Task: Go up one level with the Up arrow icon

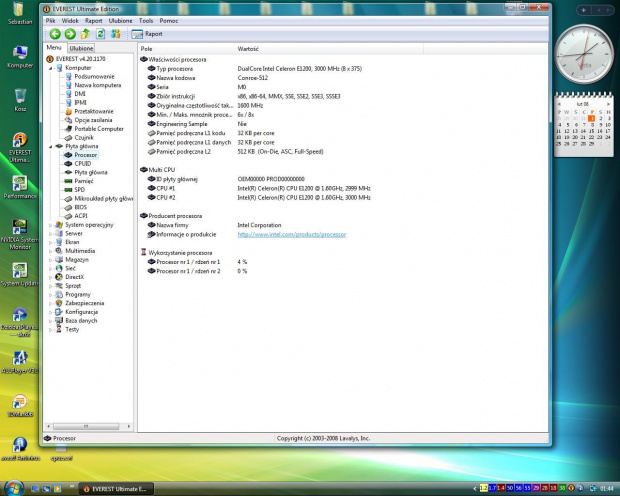Action: (x=85, y=34)
